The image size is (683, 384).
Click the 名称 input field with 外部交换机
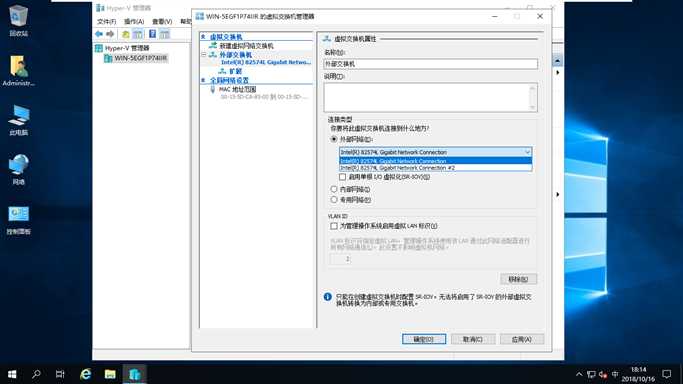tap(430, 64)
